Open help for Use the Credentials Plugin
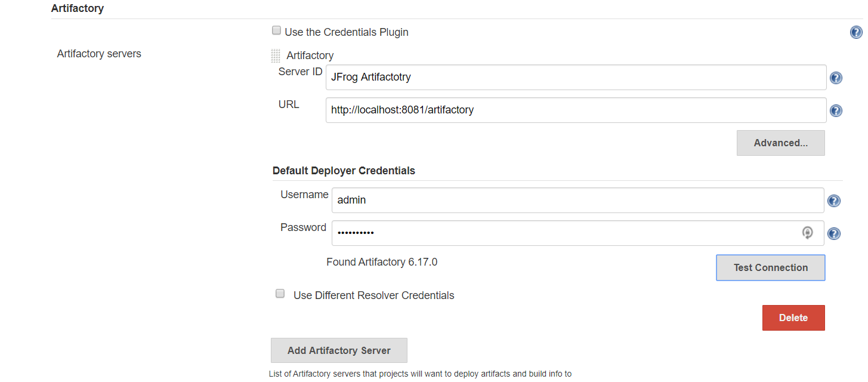868x382 pixels. 856,32
